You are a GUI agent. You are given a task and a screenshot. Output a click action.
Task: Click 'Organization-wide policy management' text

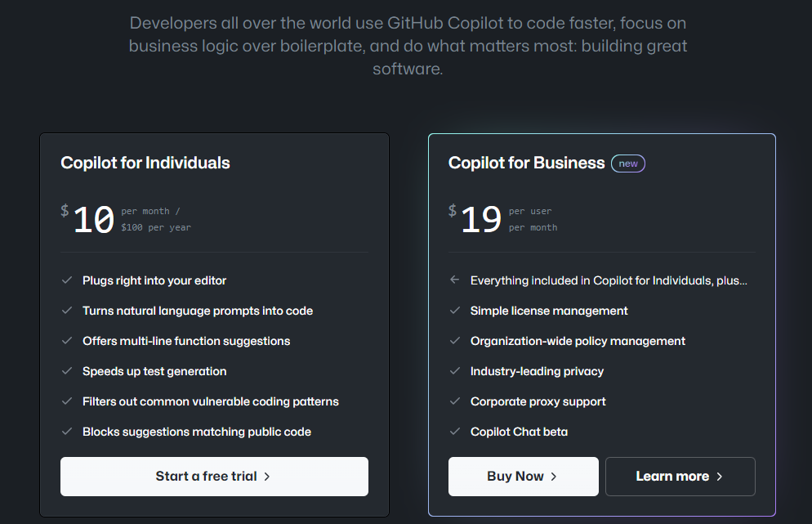pyautogui.click(x=578, y=341)
